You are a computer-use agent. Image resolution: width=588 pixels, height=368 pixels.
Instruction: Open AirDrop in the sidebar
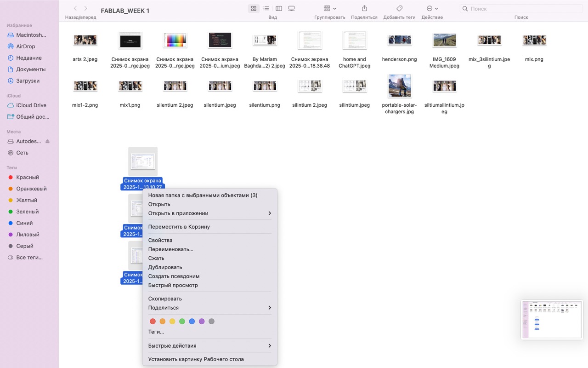26,46
